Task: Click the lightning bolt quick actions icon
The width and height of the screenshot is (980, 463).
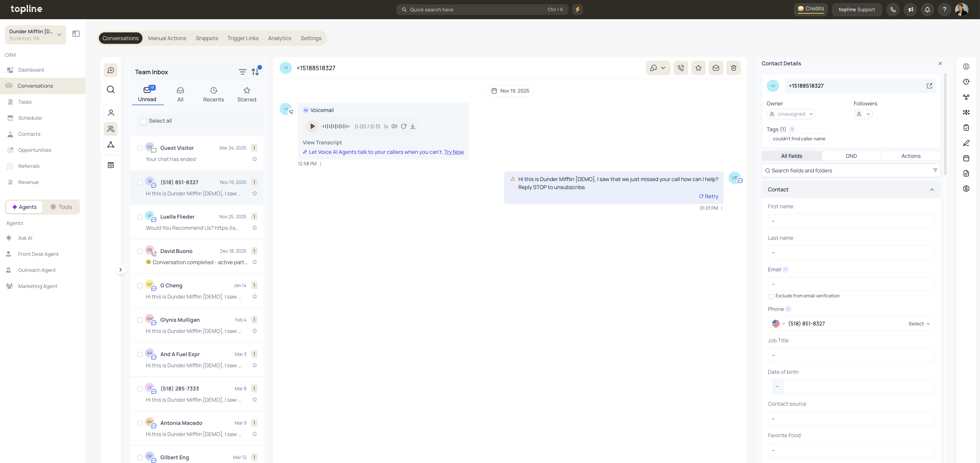Action: (577, 9)
